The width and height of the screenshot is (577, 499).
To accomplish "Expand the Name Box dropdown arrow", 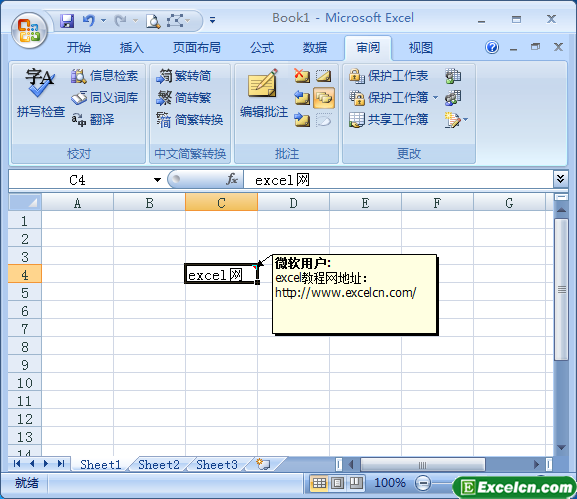I will [x=157, y=180].
